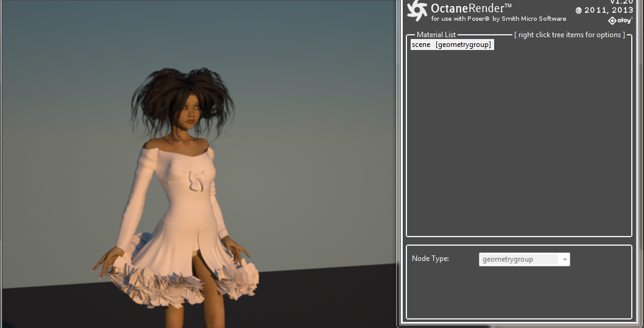644x328 pixels.
Task: Click 'for use with Poser' subtitle text
Action: [x=498, y=18]
